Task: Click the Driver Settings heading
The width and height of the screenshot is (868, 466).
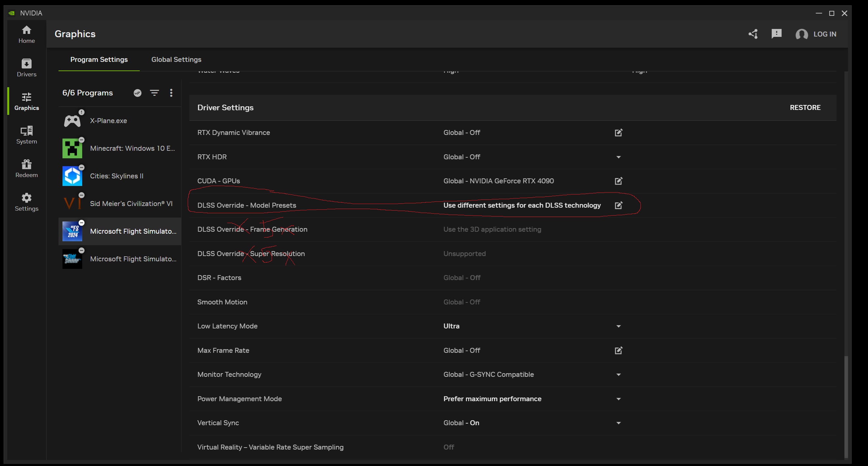Action: 226,108
